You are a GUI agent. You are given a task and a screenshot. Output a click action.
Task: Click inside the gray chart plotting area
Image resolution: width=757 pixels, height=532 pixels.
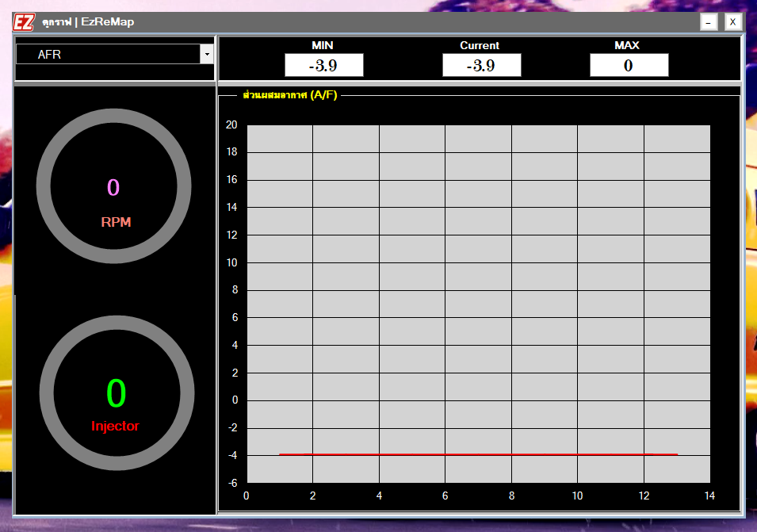coord(476,301)
